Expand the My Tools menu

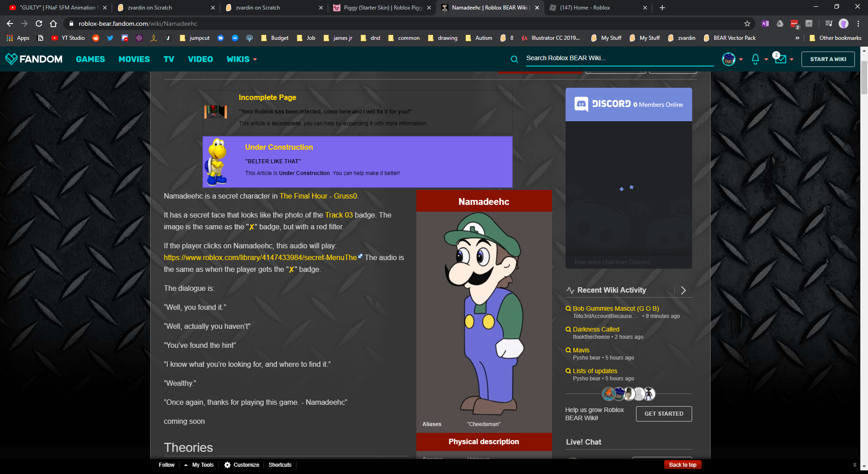coord(199,465)
